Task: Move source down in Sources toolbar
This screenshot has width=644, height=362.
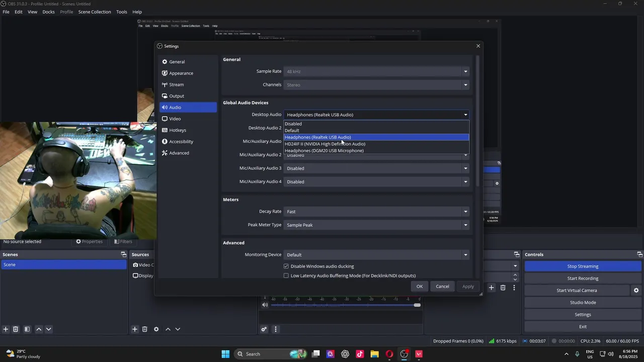Action: pos(178,329)
